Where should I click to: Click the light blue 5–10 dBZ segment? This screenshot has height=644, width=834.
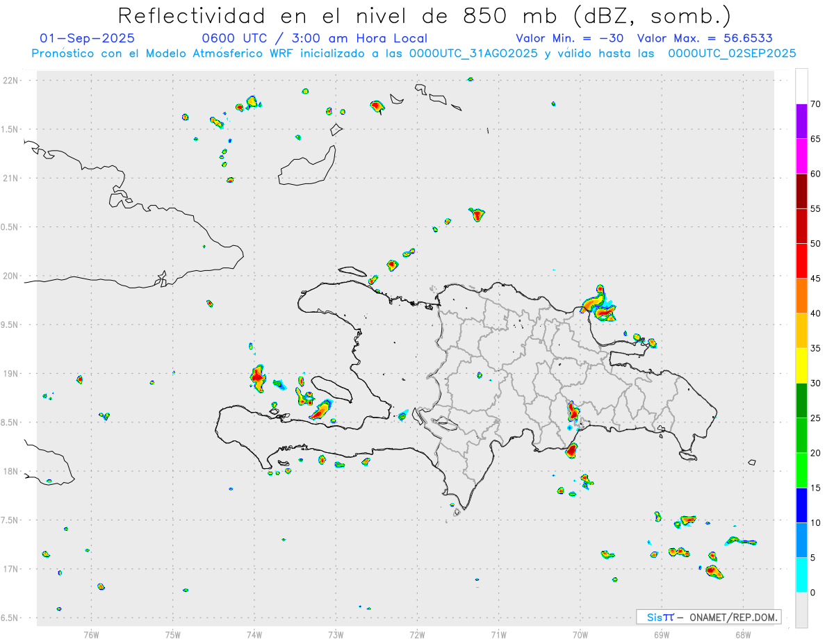pyautogui.click(x=801, y=540)
